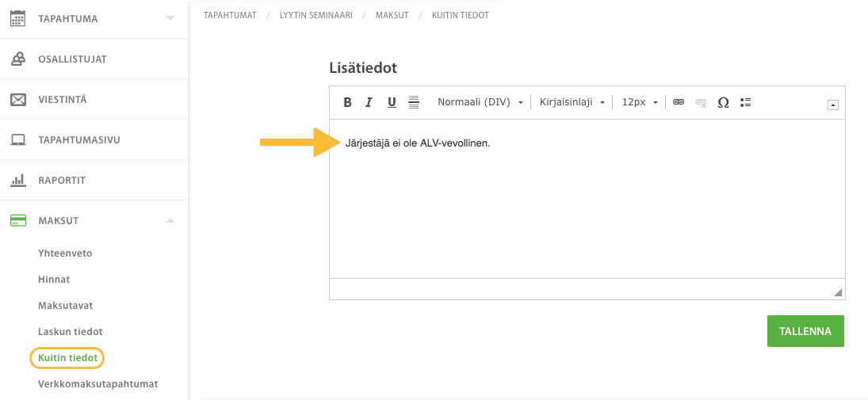The image size is (868, 400).
Task: Go to Laskun tiedot submenu link
Action: point(71,332)
